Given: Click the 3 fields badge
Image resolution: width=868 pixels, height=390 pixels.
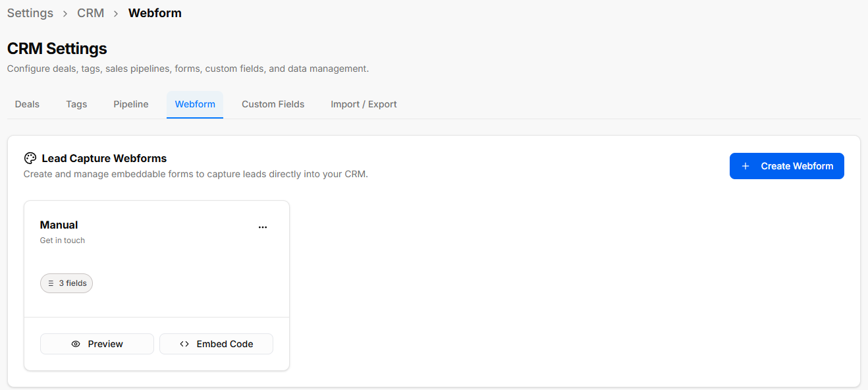Looking at the screenshot, I should pyautogui.click(x=67, y=283).
